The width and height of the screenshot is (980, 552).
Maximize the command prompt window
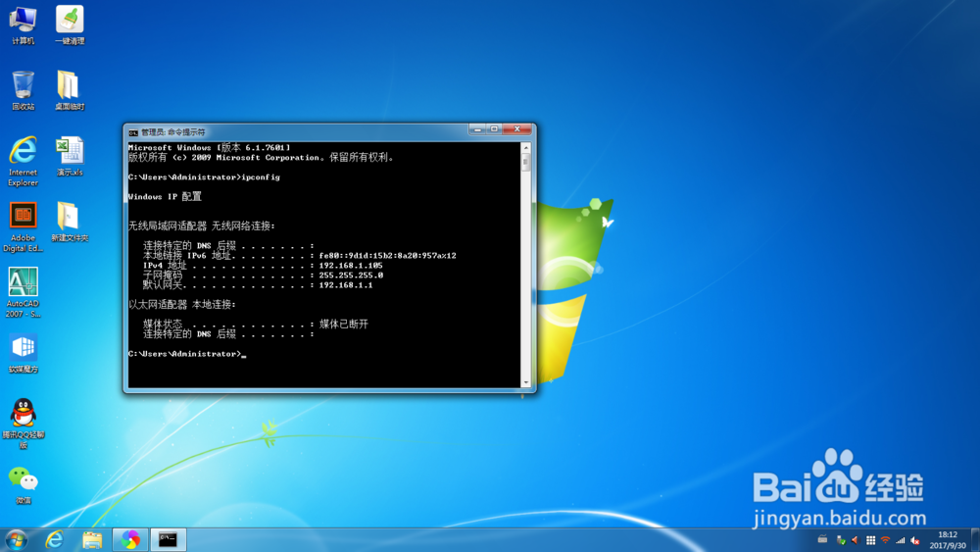pyautogui.click(x=494, y=128)
